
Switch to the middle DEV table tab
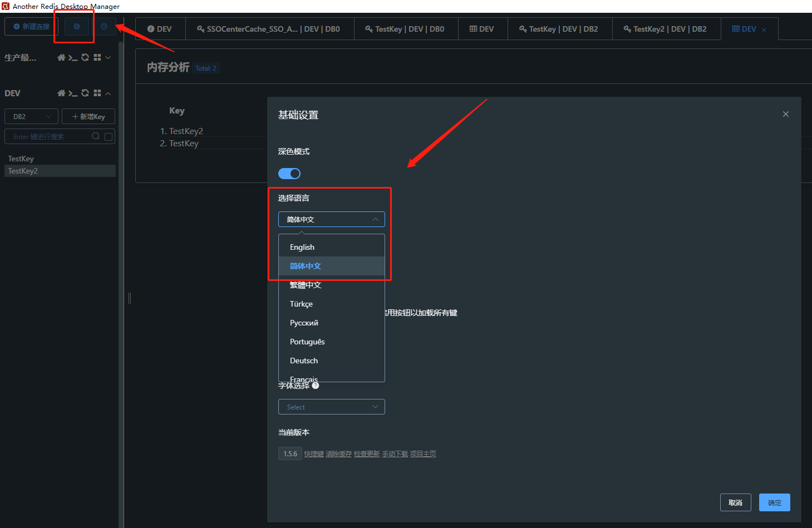pos(482,29)
